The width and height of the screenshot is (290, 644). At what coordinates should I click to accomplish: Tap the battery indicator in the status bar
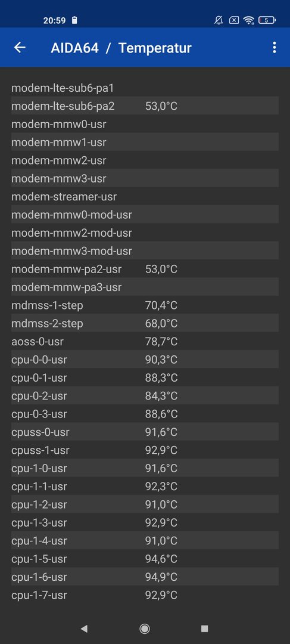point(267,20)
